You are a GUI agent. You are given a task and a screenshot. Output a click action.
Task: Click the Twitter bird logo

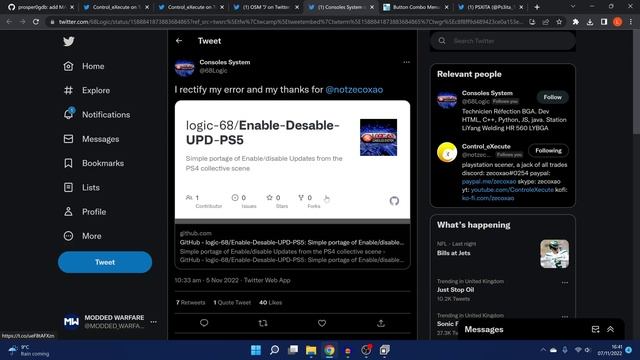point(69,41)
